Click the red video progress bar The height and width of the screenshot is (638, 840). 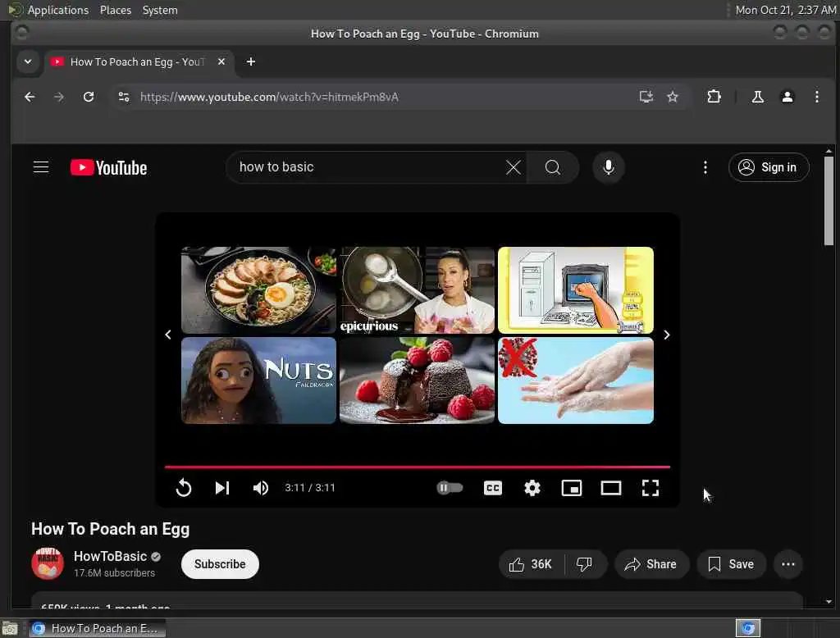pos(418,467)
